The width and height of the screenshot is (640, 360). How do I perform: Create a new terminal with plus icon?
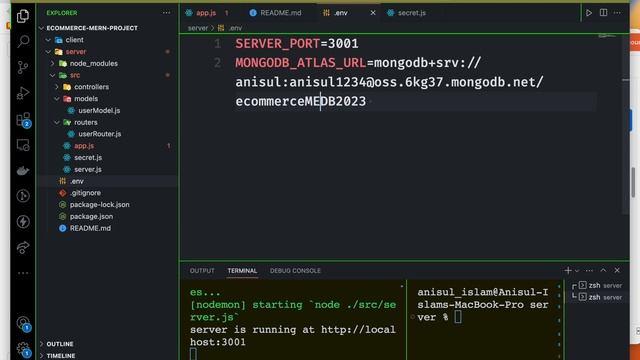567,270
